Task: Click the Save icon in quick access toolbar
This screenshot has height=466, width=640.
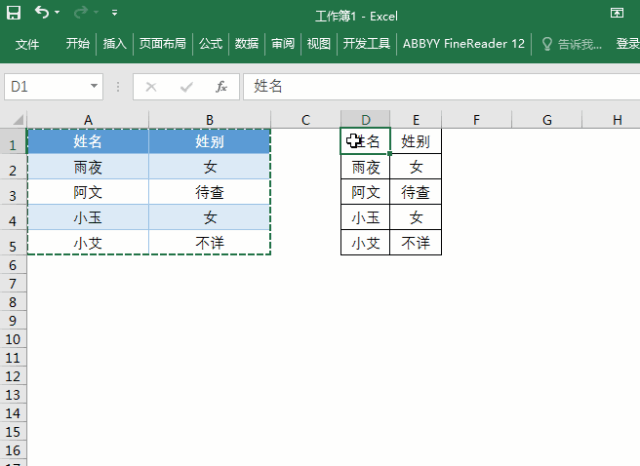Action: (x=13, y=13)
